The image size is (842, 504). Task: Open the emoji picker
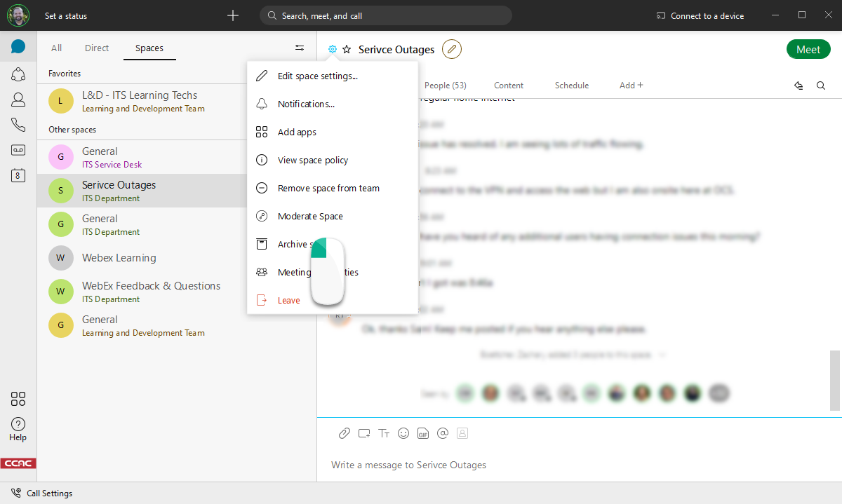click(x=403, y=433)
